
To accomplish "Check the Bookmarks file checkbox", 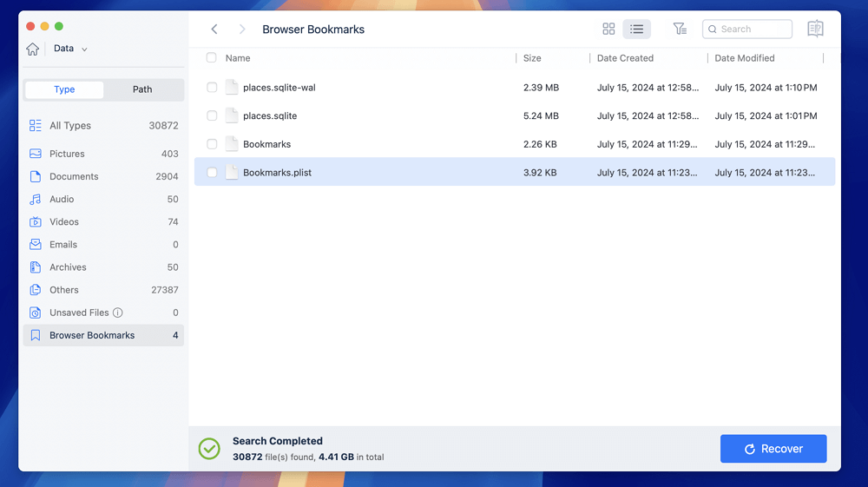I will [x=212, y=144].
